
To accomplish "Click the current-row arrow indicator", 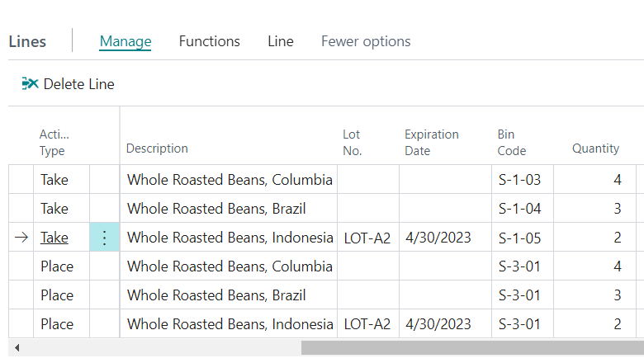I will [21, 238].
